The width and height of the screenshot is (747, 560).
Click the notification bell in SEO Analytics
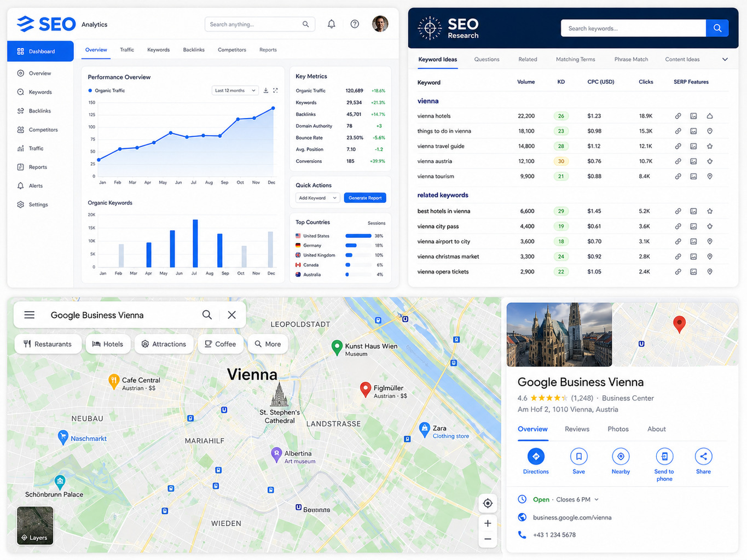(331, 24)
